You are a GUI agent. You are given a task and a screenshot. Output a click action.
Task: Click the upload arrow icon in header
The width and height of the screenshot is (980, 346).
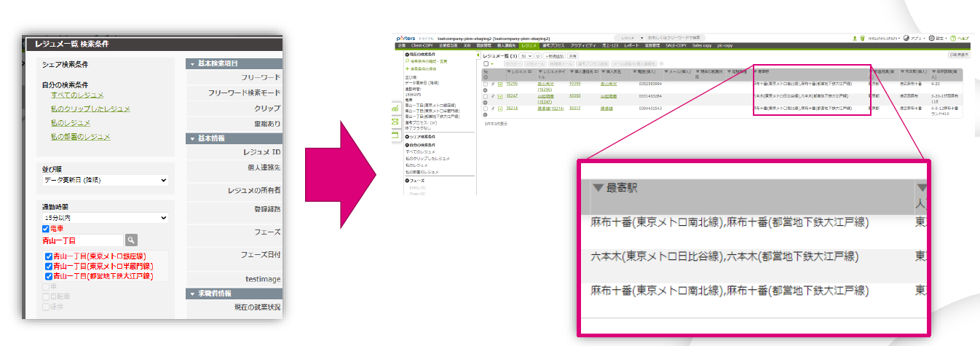coord(855,38)
